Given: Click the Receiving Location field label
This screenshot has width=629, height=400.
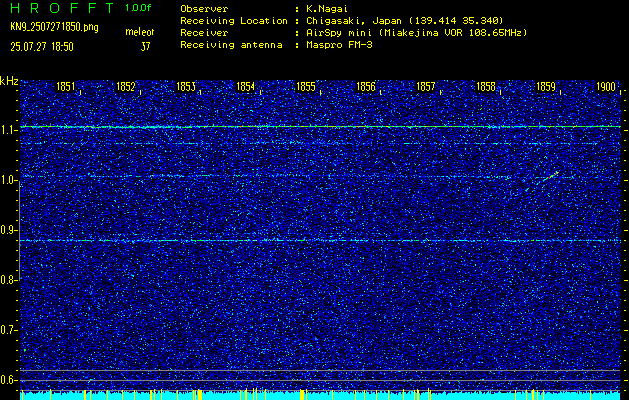Looking at the screenshot, I should coord(234,21).
